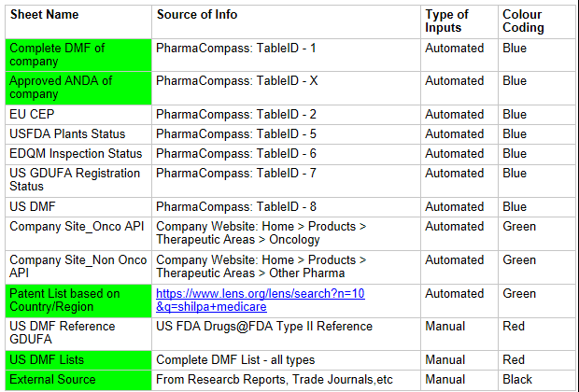The image size is (579, 392).
Task: Open the lens.org search hyperlink
Action: (261, 301)
